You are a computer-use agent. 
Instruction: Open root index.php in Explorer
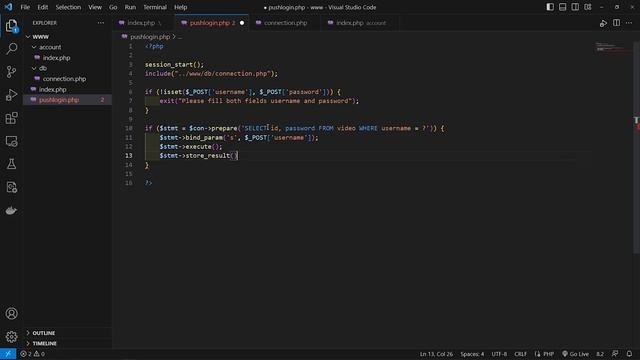67,89
